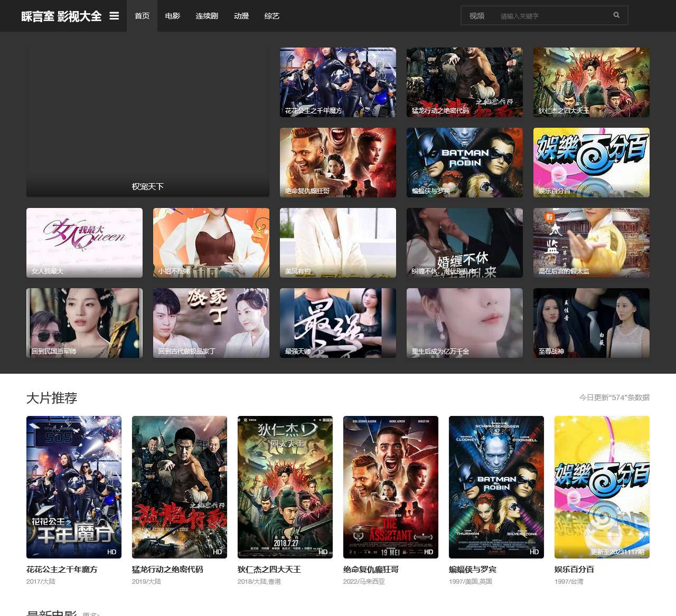Click the 2019/大陆 caption text
676x616 pixels.
click(x=146, y=582)
